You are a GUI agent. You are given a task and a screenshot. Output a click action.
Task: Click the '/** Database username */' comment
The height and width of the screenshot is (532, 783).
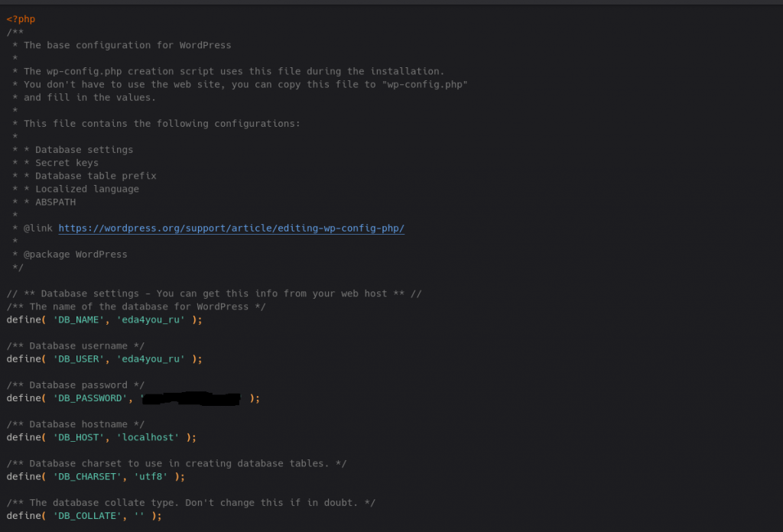pos(76,345)
